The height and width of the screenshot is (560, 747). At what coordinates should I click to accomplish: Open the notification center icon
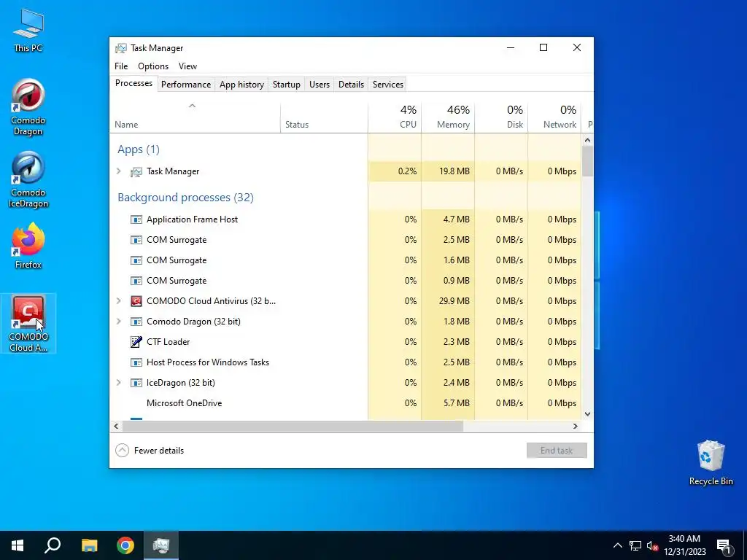(724, 546)
